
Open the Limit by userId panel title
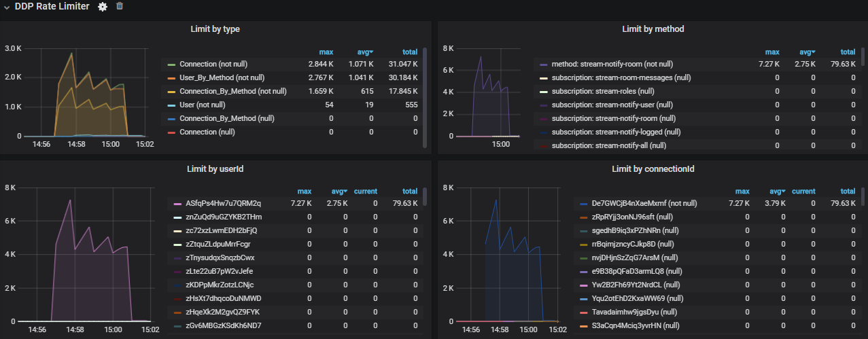click(x=215, y=168)
